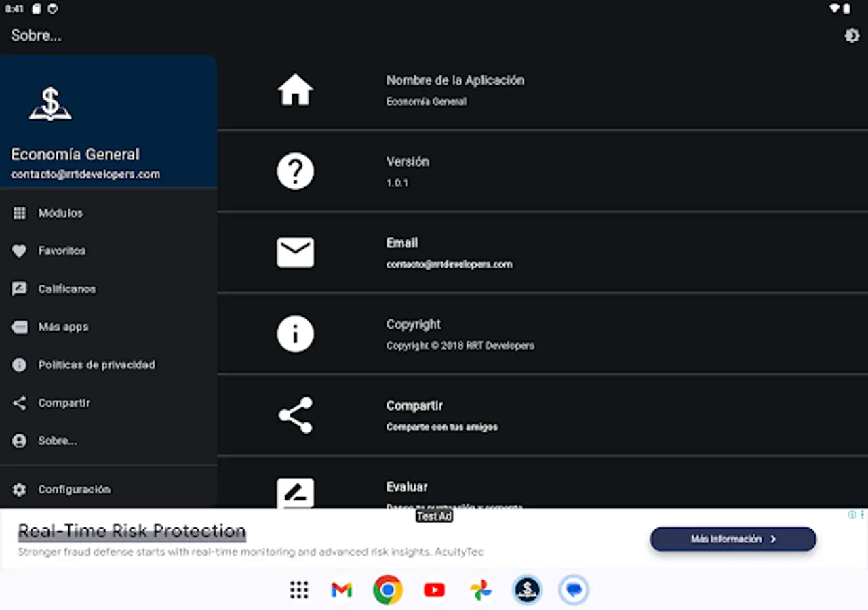
Task: Select the Módulos grid icon in sidebar
Action: 20,213
